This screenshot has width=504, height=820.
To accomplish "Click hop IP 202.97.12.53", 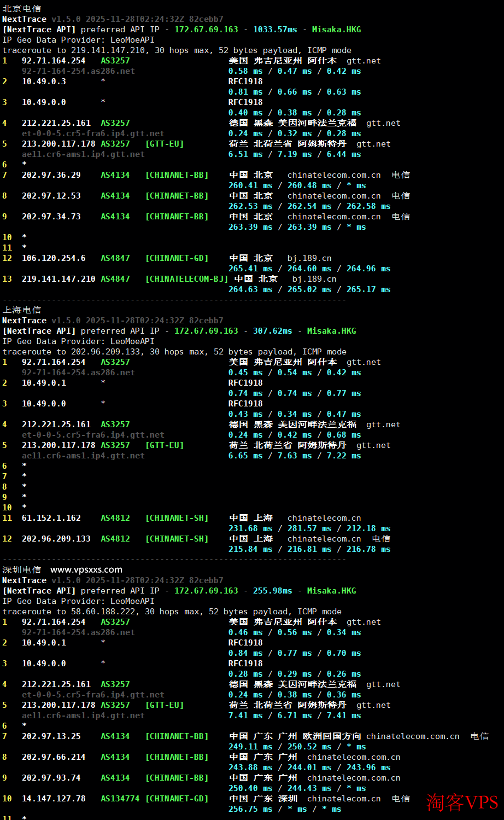I will coord(51,196).
